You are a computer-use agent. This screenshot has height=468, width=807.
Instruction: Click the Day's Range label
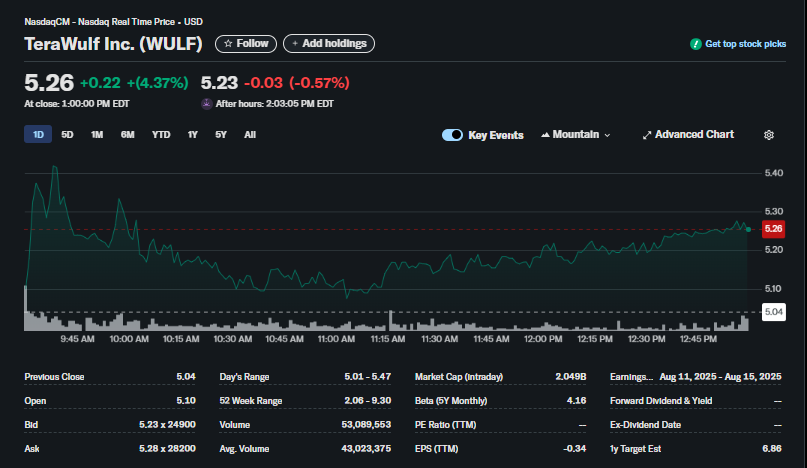[244, 377]
